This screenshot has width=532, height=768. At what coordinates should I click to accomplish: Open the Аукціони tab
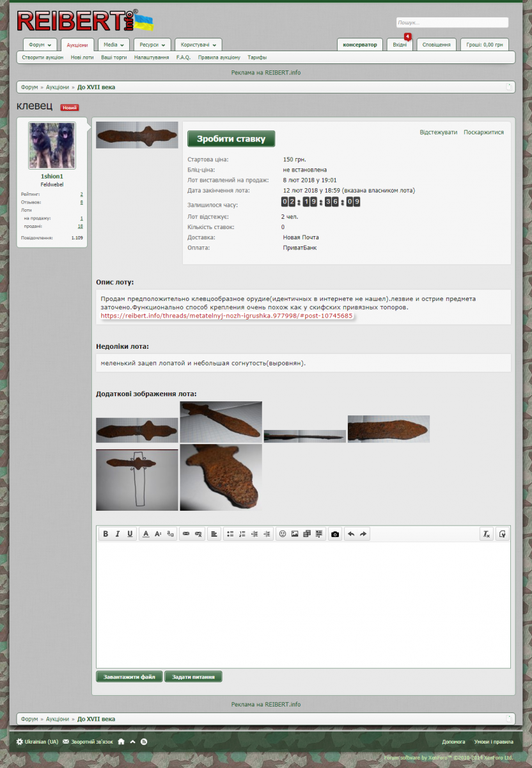(x=77, y=45)
